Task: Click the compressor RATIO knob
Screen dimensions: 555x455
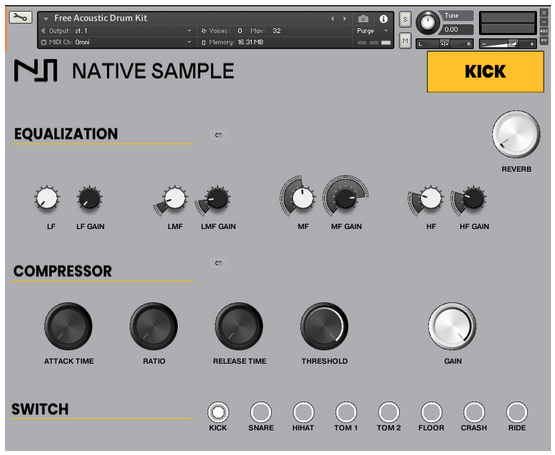Action: tap(154, 326)
